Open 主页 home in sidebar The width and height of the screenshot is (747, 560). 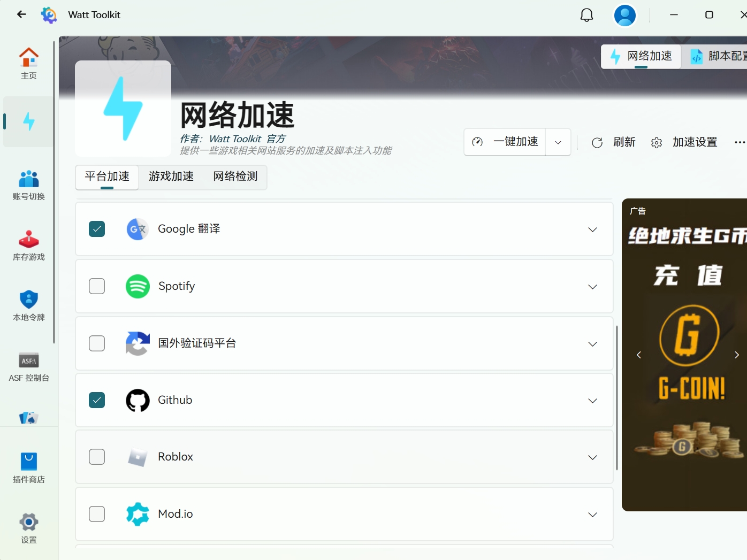point(29,64)
